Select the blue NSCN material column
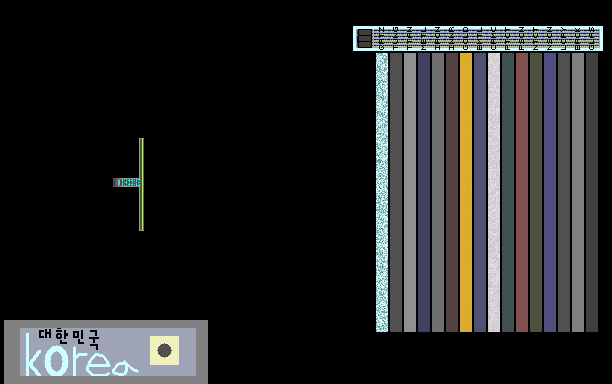The image size is (612, 384). [x=550, y=192]
